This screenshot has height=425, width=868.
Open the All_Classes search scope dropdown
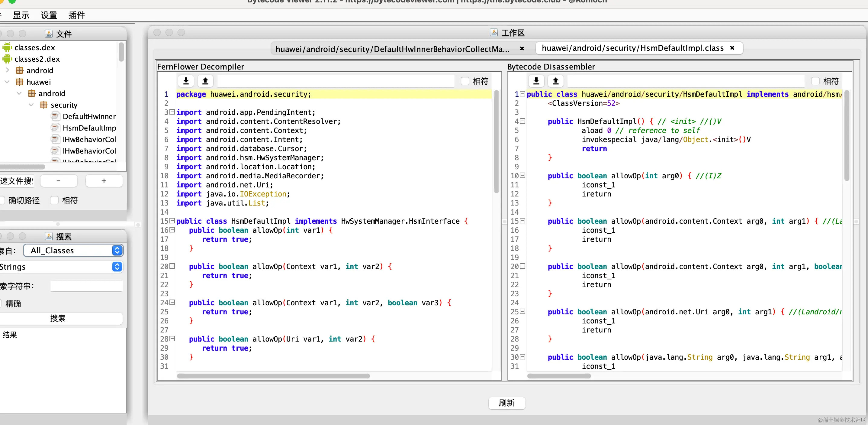click(73, 250)
